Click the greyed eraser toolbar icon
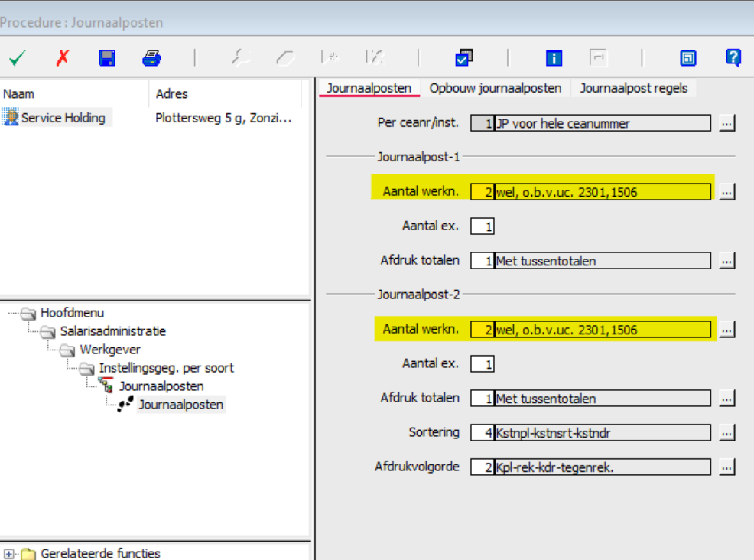Screen dimensions: 754x560 point(285,58)
